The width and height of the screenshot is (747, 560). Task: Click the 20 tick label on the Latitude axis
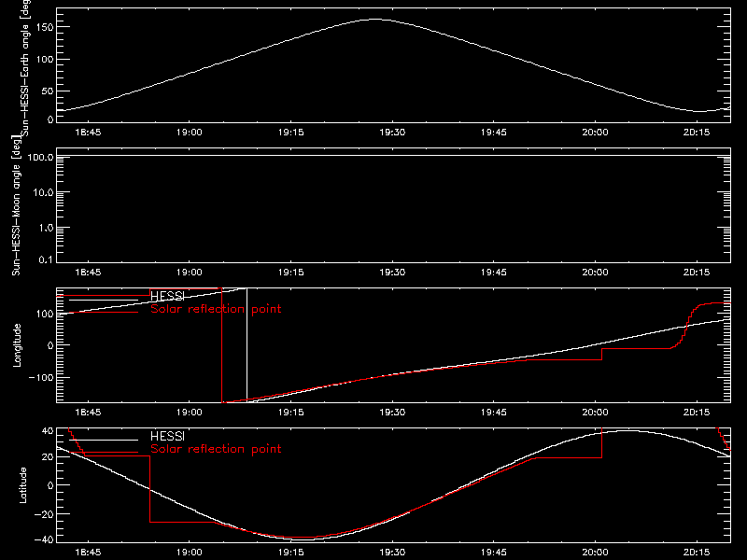point(48,456)
